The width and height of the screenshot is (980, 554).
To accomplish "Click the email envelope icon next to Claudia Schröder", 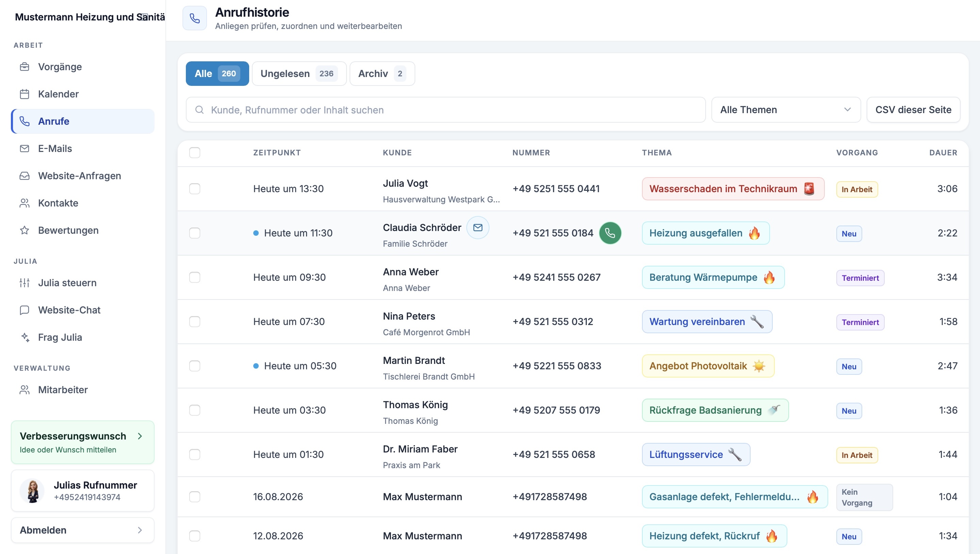I will [478, 228].
